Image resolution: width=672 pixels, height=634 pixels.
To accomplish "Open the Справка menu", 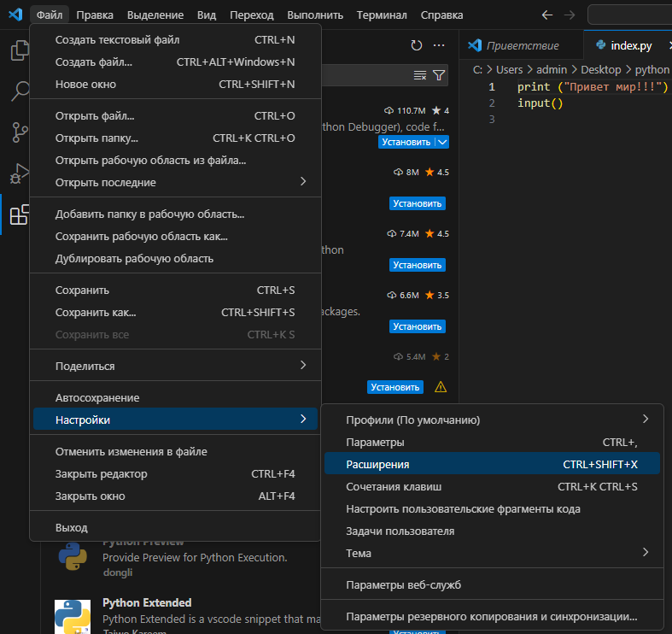I will coord(441,15).
